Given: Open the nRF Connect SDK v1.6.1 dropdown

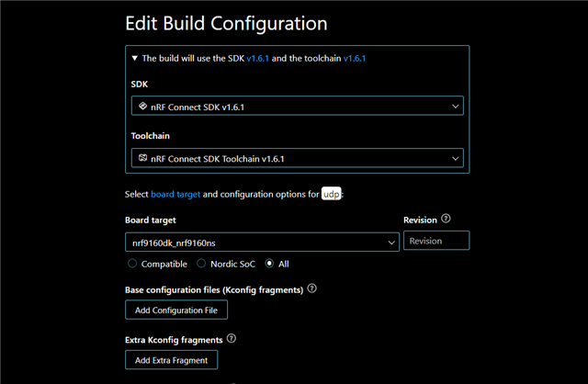Looking at the screenshot, I should coord(297,107).
